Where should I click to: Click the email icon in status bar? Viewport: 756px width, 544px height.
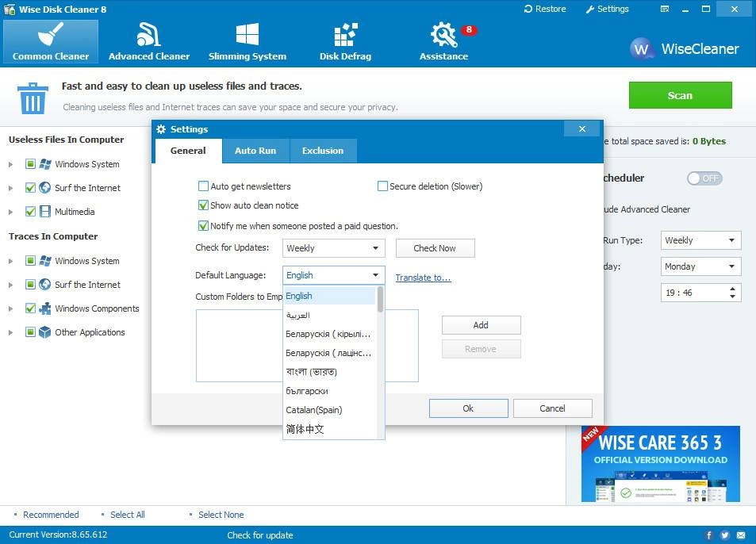tap(741, 534)
